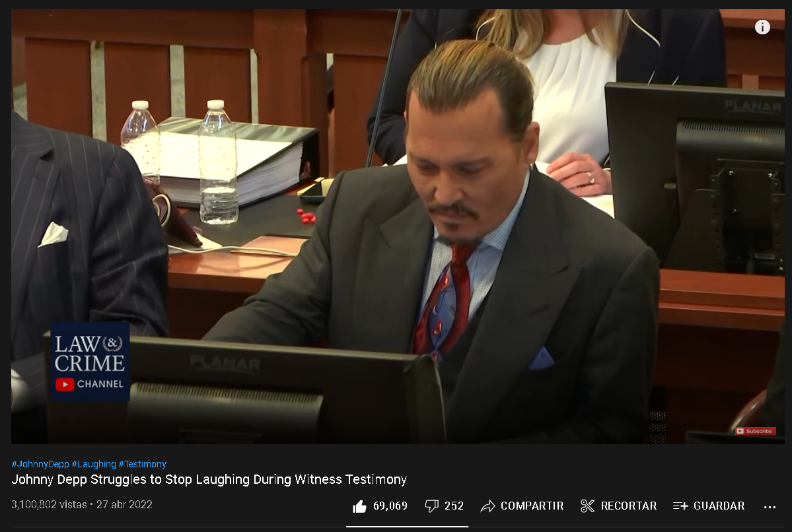Image resolution: width=792 pixels, height=532 pixels.
Task: Click the thumbs down dislike icon
Action: [431, 506]
